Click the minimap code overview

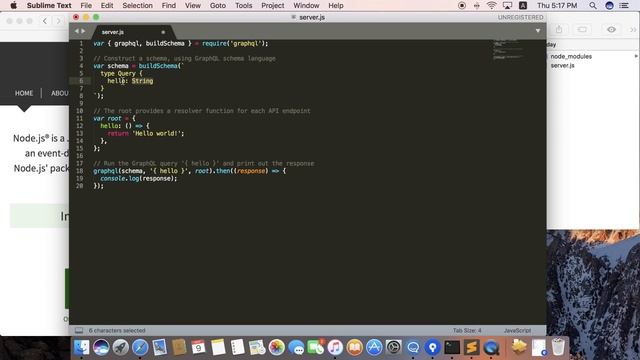pyautogui.click(x=507, y=50)
